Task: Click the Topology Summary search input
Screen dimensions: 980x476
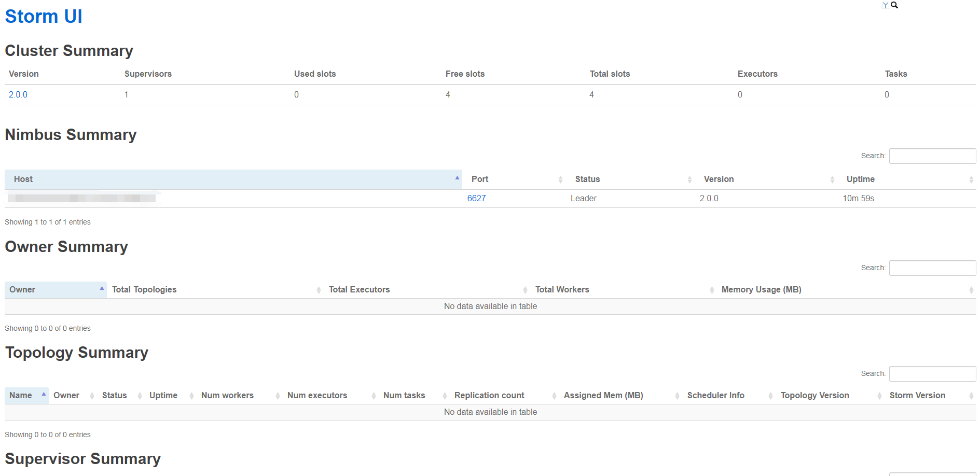Action: 932,374
